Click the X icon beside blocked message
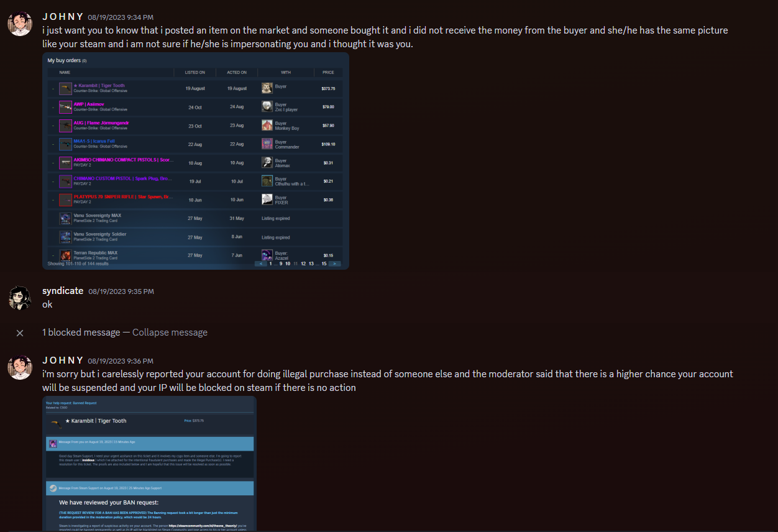 click(x=19, y=333)
